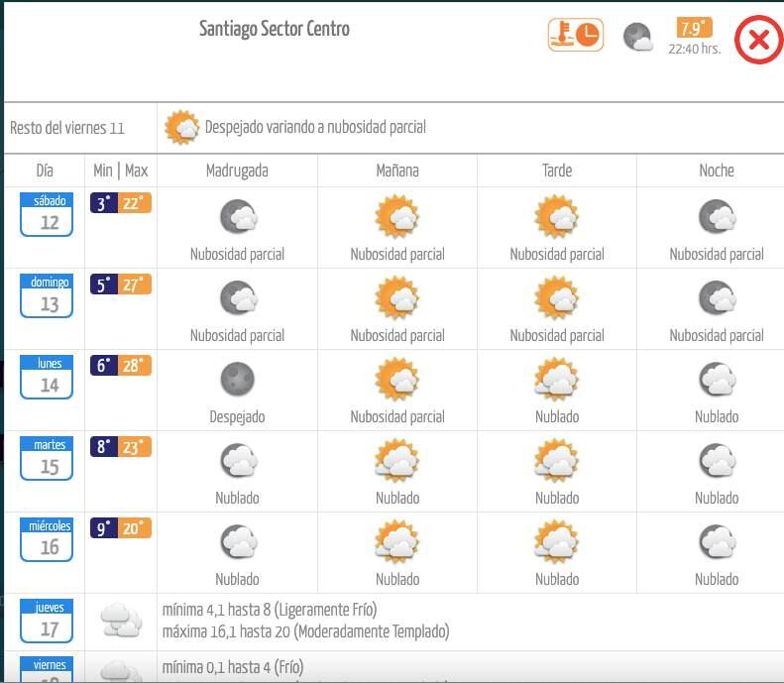Click the Santiago Sector Centro title

point(275,29)
